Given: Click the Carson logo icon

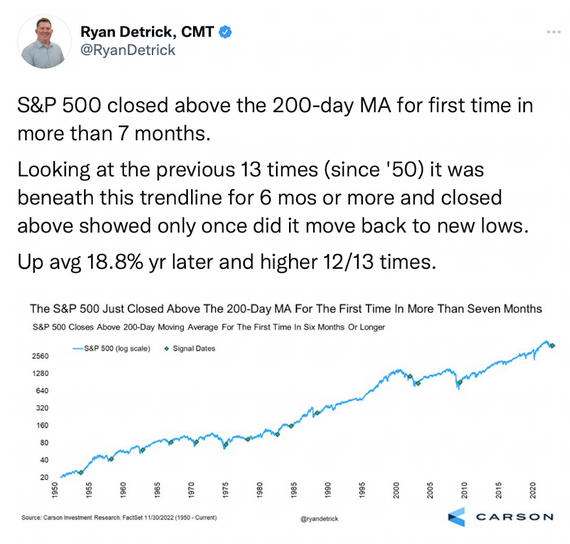Looking at the screenshot, I should click(457, 516).
